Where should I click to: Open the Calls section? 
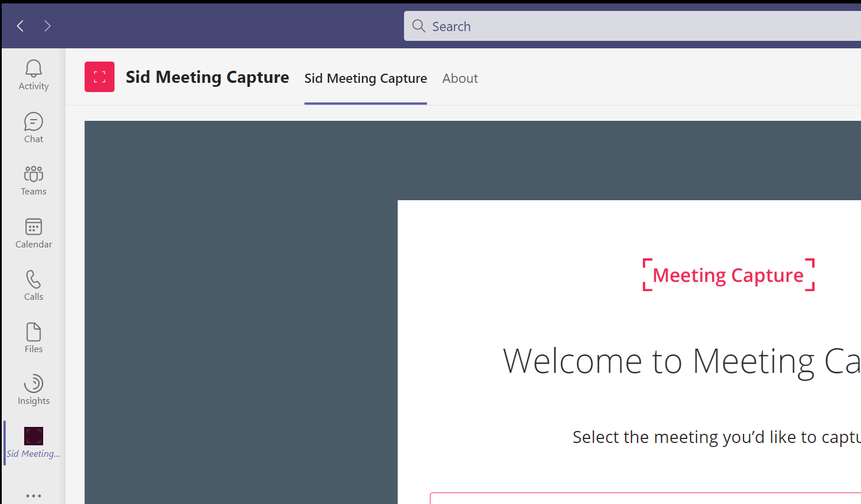click(x=33, y=285)
